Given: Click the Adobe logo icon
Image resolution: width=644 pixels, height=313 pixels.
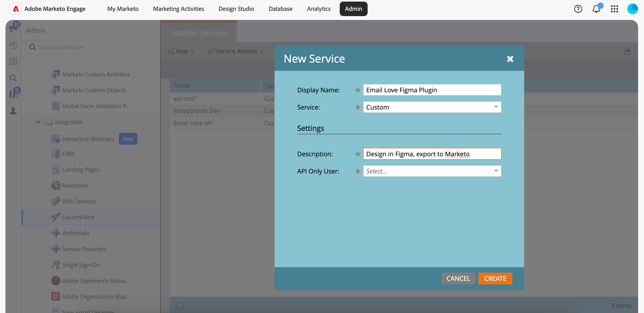Looking at the screenshot, I should (16, 9).
